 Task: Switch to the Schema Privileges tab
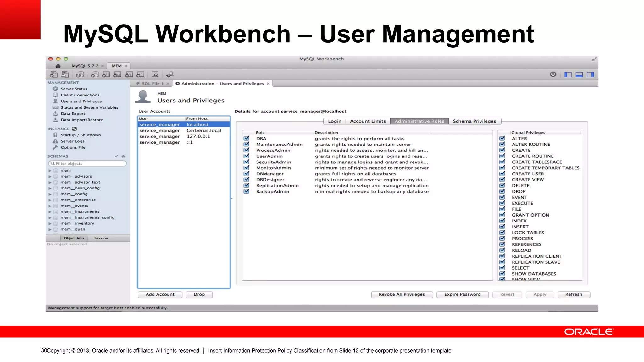click(474, 121)
